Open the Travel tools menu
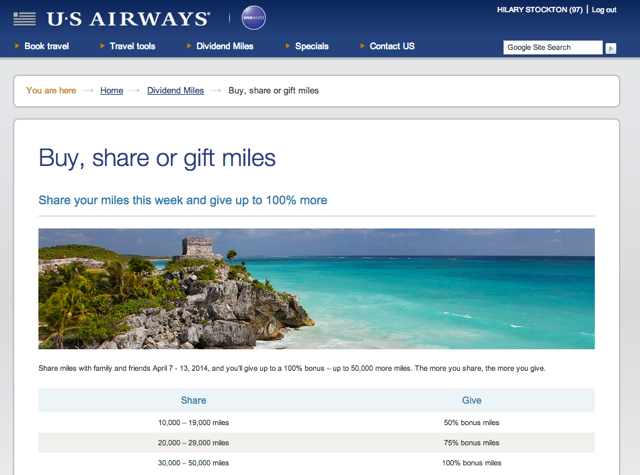Image resolution: width=640 pixels, height=475 pixels. (x=132, y=46)
